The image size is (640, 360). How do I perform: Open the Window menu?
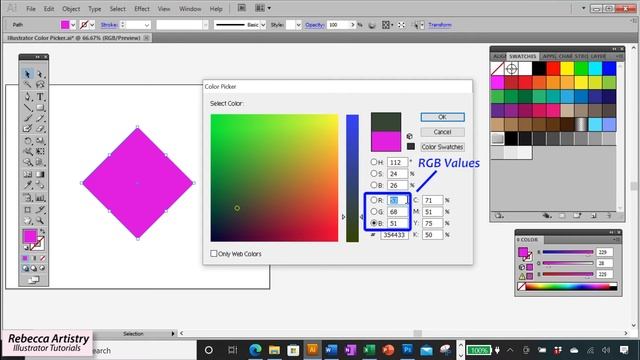pyautogui.click(x=190, y=9)
